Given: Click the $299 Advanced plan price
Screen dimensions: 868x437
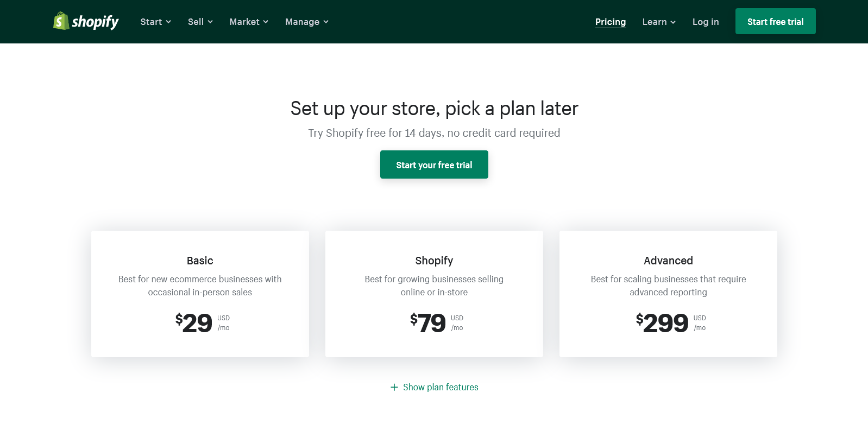Looking at the screenshot, I should [x=662, y=323].
